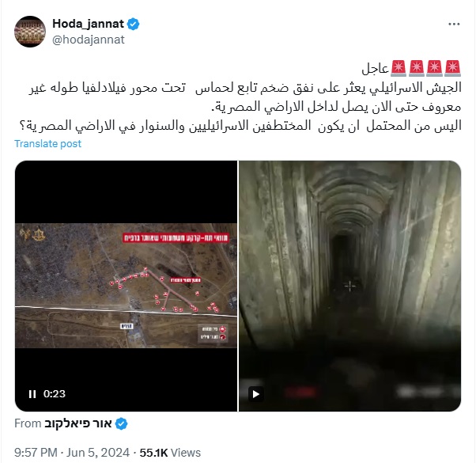Click the Hoda_jannat profile avatar

coord(30,32)
